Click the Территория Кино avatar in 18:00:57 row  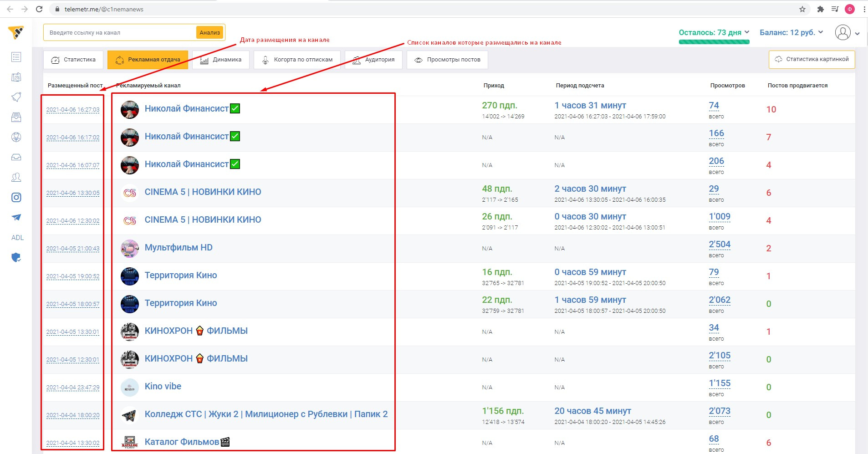click(130, 304)
